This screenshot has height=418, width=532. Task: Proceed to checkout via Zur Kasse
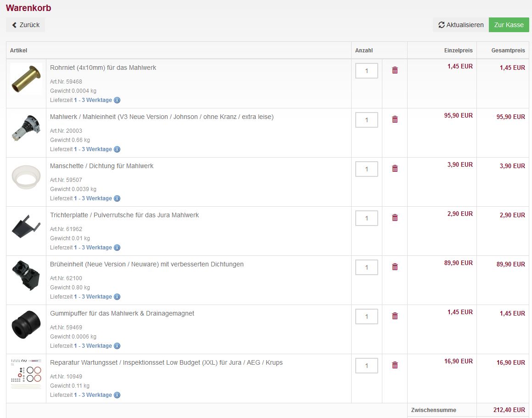pos(509,25)
